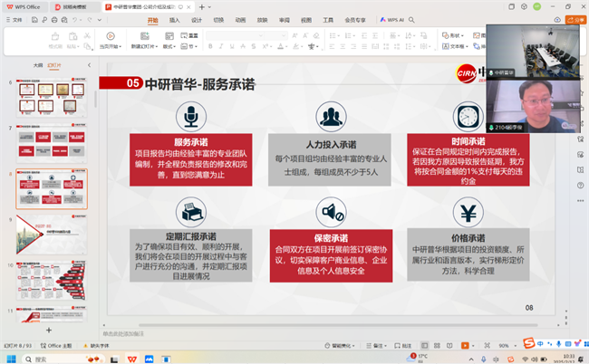Click the cut scissors icon
This screenshot has height=364, width=589.
pos(87,35)
